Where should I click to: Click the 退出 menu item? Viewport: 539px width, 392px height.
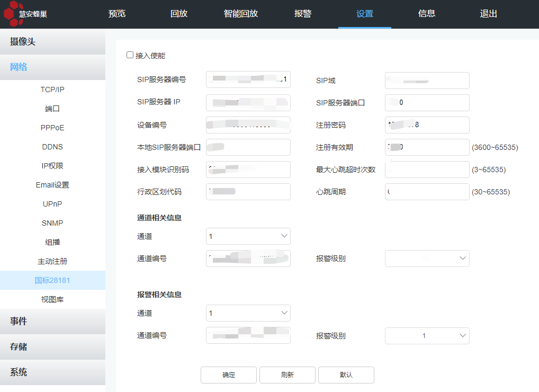(488, 14)
